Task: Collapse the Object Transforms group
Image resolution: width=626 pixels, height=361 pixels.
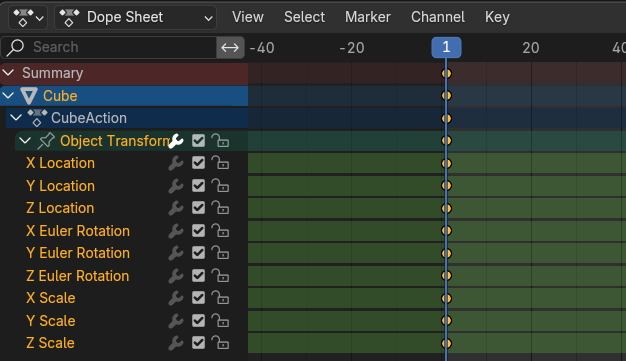Action: pos(25,141)
